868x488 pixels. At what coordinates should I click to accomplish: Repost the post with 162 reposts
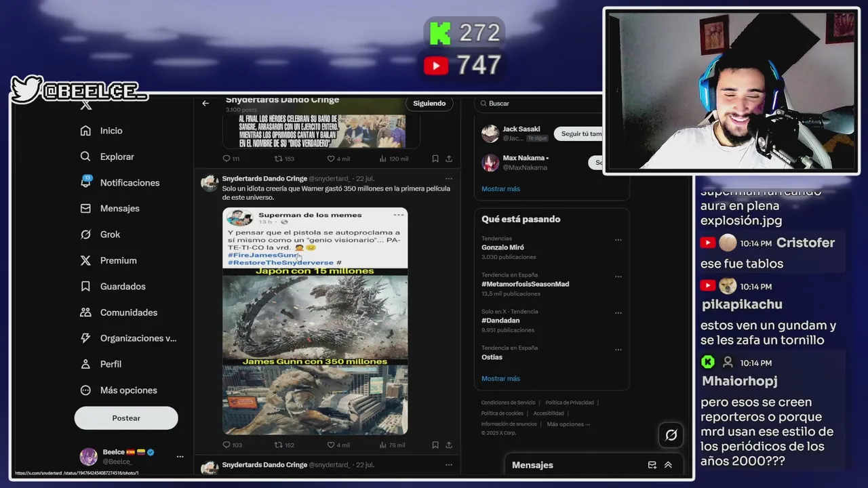pyautogui.click(x=278, y=445)
